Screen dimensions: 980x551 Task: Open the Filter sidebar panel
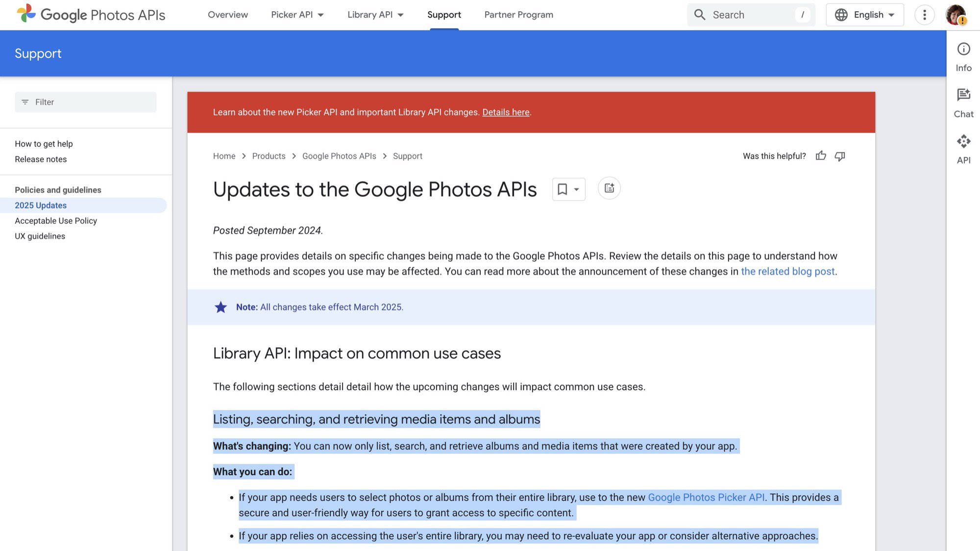[85, 101]
